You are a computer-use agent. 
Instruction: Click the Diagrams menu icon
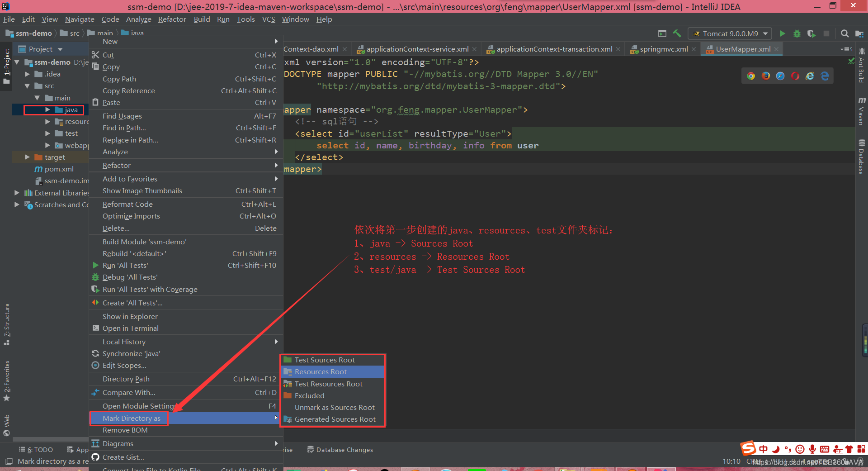[x=95, y=443]
